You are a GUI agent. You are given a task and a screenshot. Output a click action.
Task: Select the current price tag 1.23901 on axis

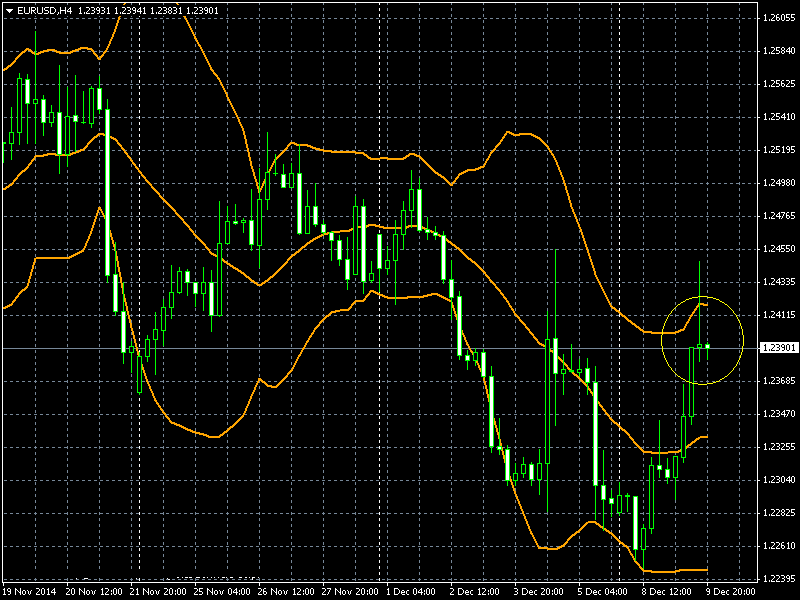pyautogui.click(x=779, y=348)
